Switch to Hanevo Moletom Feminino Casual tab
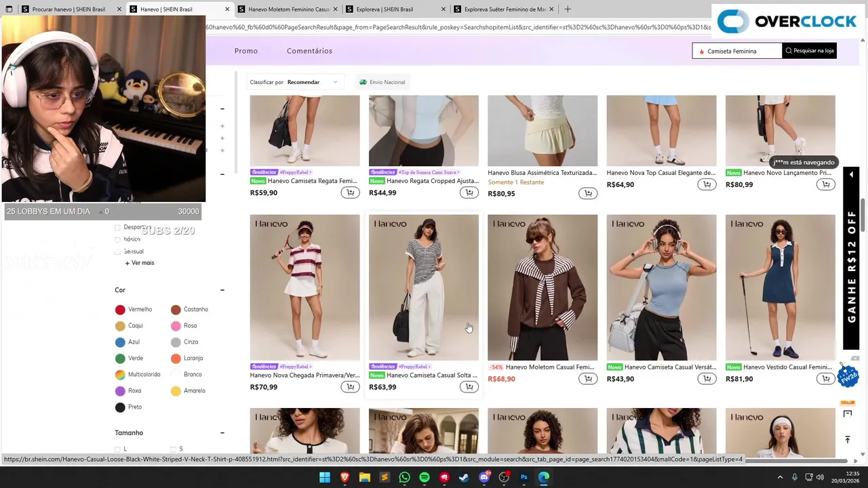Screen dimensions: 868x488 tap(288, 9)
